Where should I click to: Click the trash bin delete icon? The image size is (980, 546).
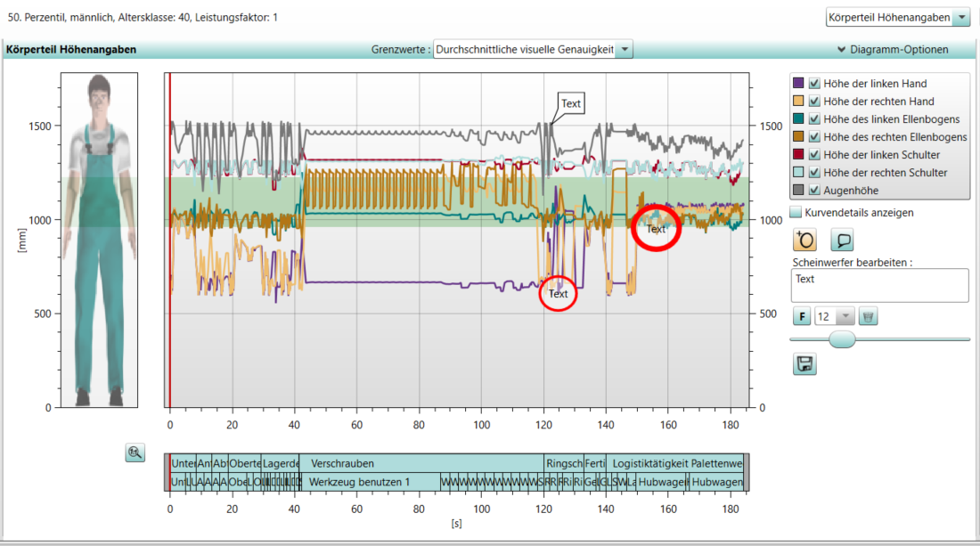click(869, 316)
